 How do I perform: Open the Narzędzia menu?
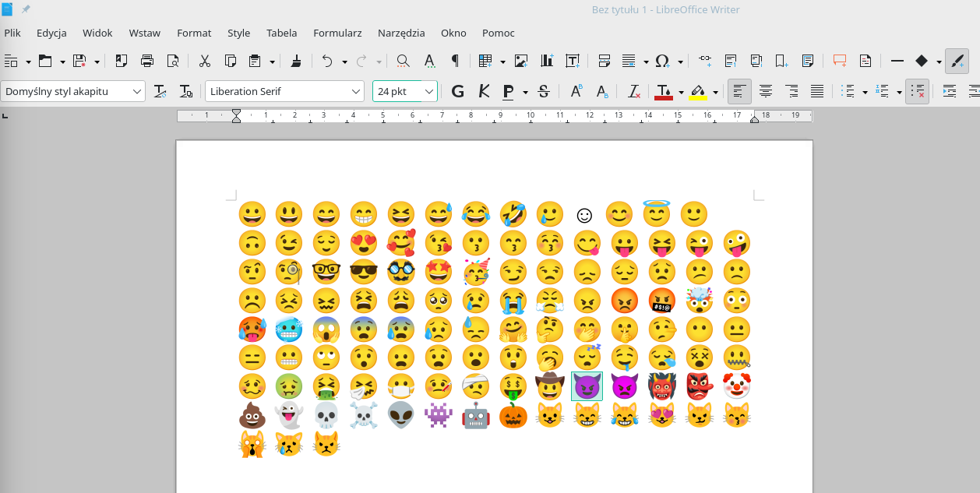tap(401, 33)
